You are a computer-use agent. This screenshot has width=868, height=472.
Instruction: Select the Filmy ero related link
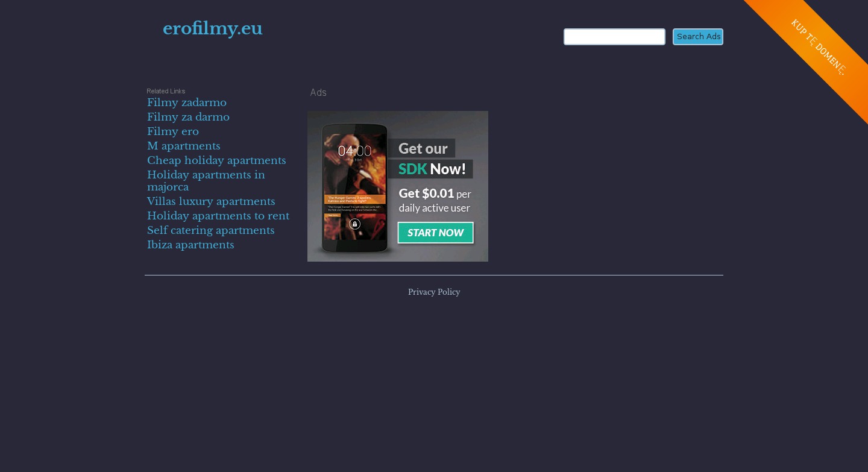[x=173, y=131]
